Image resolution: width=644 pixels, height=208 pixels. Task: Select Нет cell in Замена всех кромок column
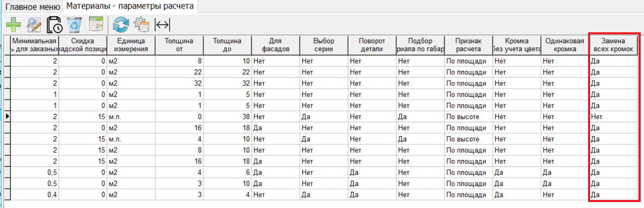click(x=613, y=116)
